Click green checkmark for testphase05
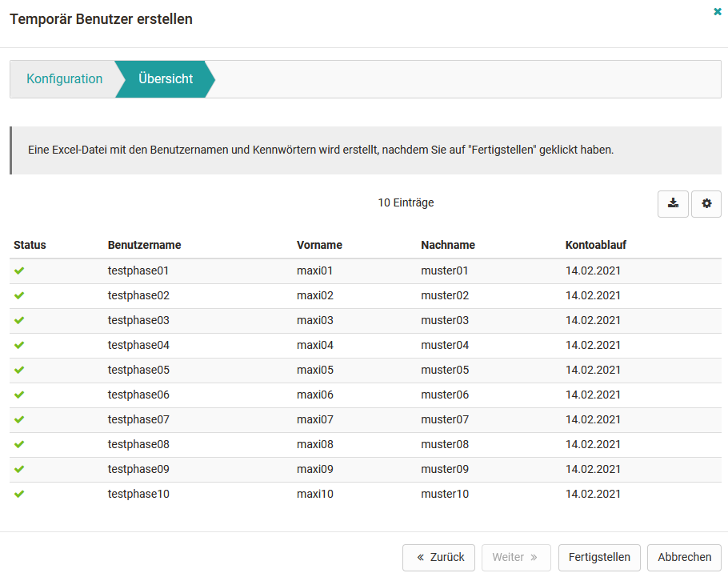 (x=19, y=370)
